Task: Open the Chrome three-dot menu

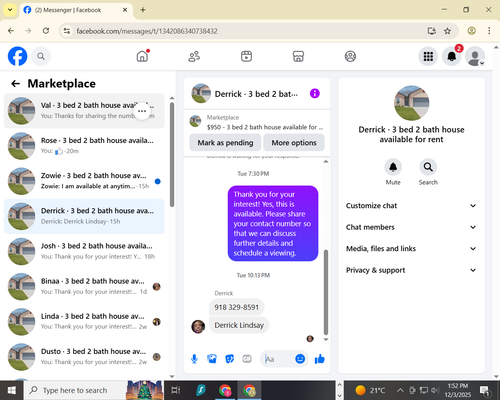Action: (489, 31)
